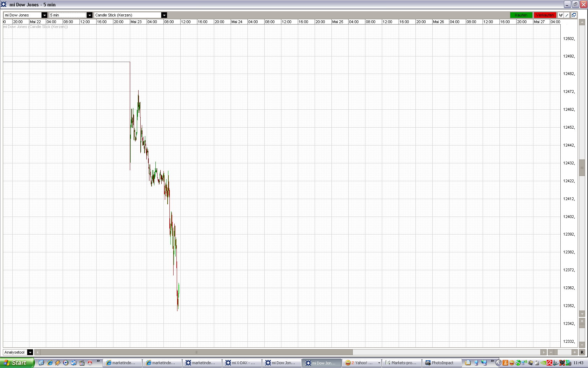Switch to second marketinde... IE taskbar window
588x368 pixels.
pos(162,363)
